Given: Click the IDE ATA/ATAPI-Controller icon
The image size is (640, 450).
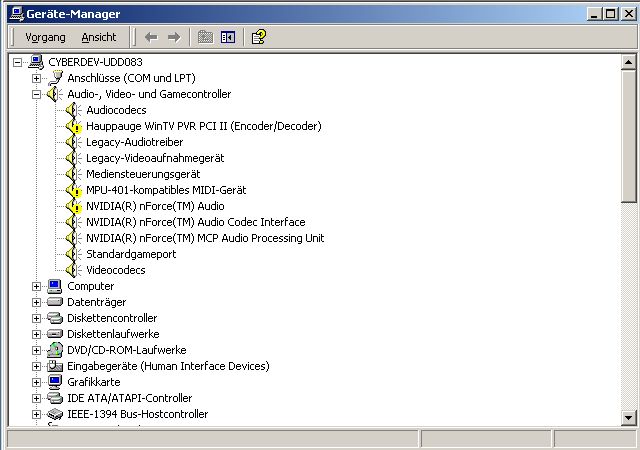Looking at the screenshot, I should [55, 398].
